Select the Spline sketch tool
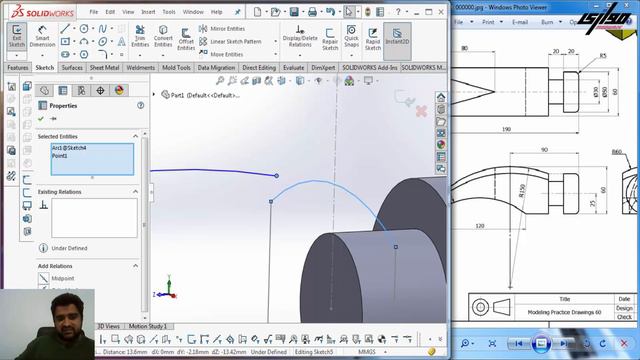640x360 pixels. tap(102, 29)
